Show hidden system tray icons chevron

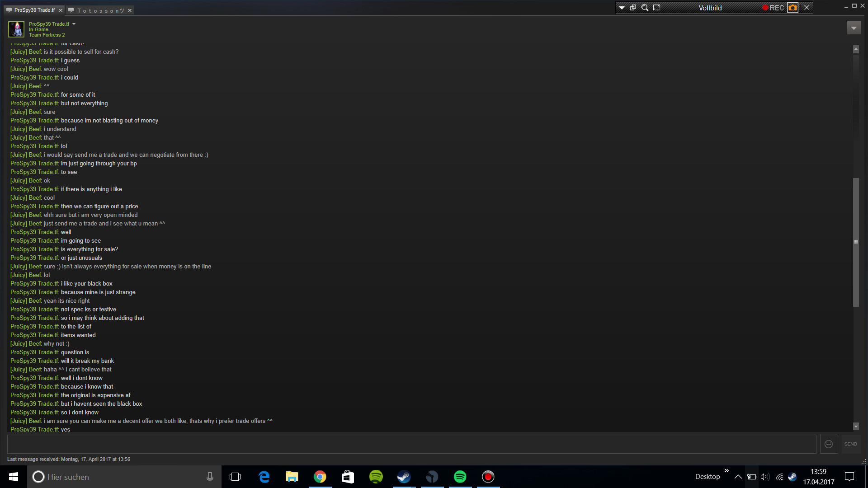pyautogui.click(x=738, y=477)
